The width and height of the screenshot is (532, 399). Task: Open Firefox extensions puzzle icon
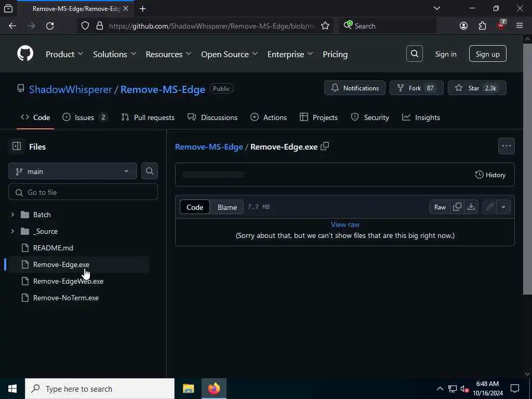(482, 26)
